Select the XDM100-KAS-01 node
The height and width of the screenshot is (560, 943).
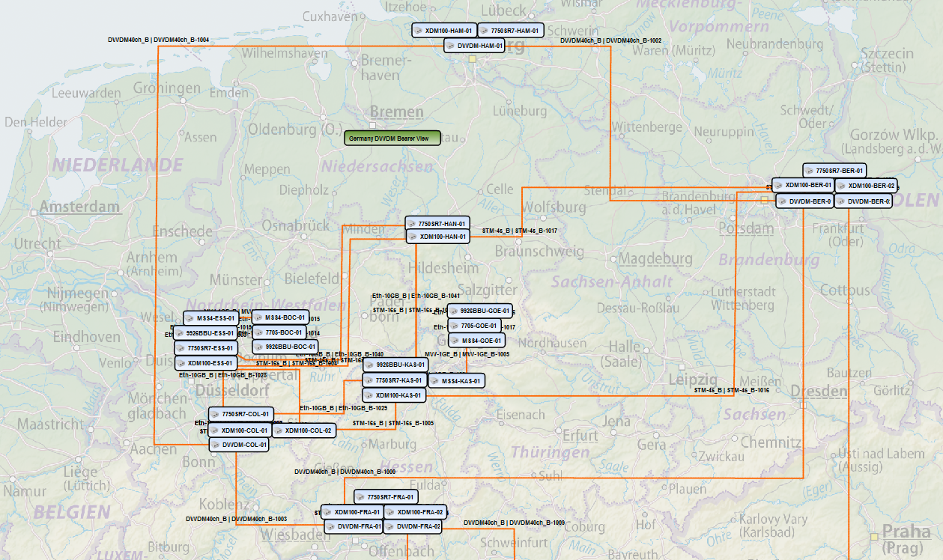(x=394, y=395)
